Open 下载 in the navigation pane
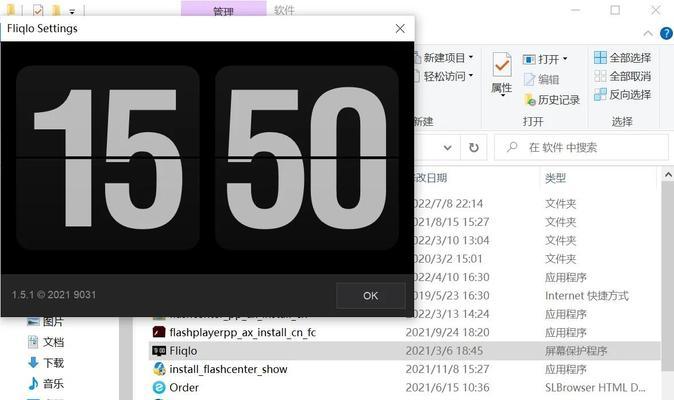Viewport: 674px width, 400px height. pos(53,363)
